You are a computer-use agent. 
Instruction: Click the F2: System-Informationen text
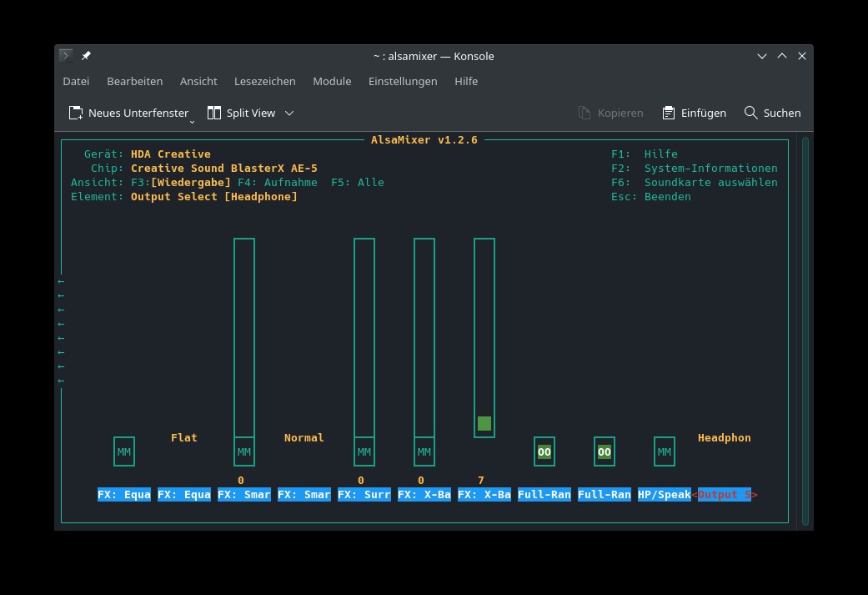(695, 168)
